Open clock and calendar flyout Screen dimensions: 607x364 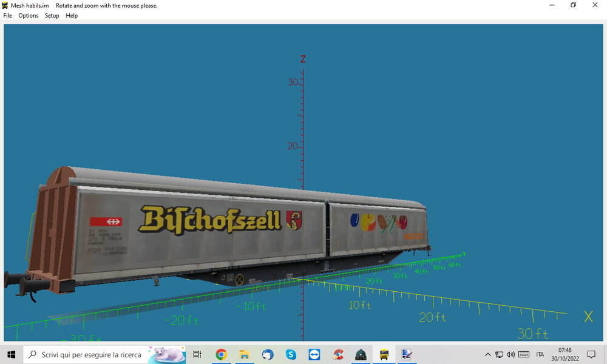click(565, 354)
